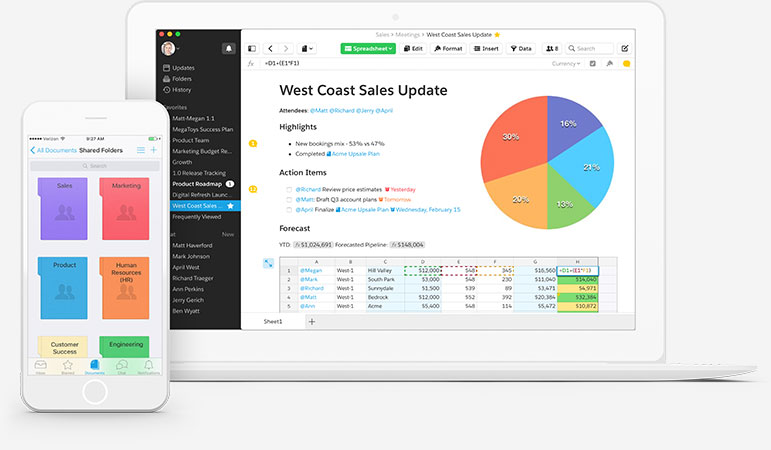The image size is (771, 450).
Task: Tap the phone Search field
Action: 95,166
